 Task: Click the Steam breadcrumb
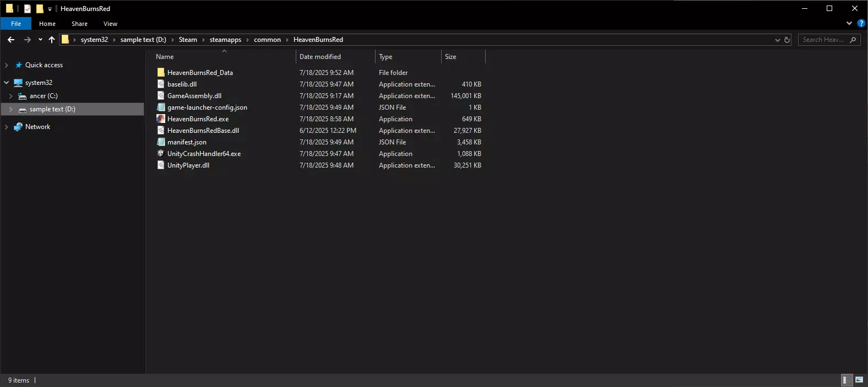click(x=188, y=40)
